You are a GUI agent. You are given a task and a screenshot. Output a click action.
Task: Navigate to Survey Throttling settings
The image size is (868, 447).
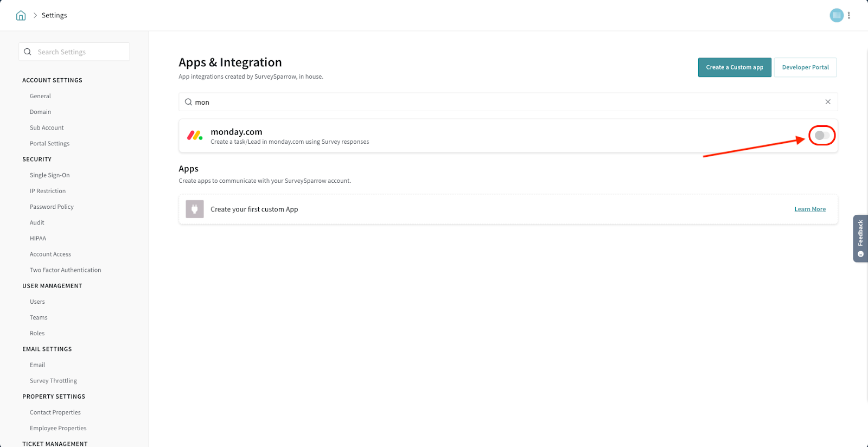53,381
